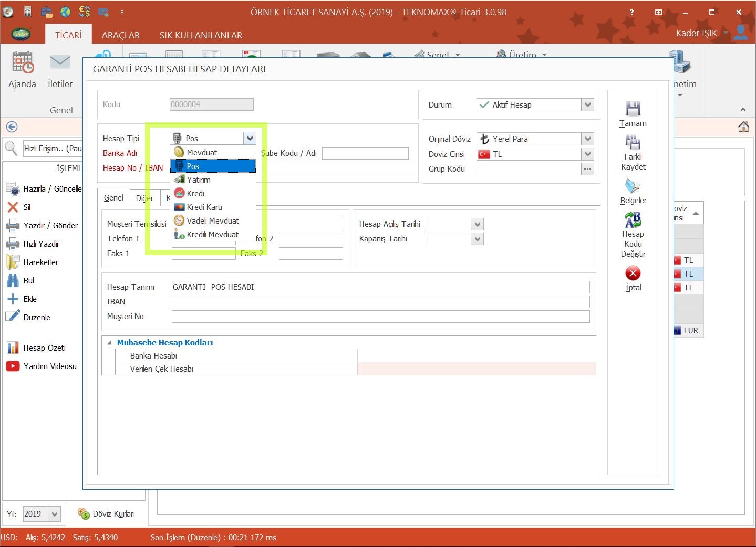The image size is (756, 547).
Task: Open the Döviz Cinsi TL dropdown
Action: point(588,154)
